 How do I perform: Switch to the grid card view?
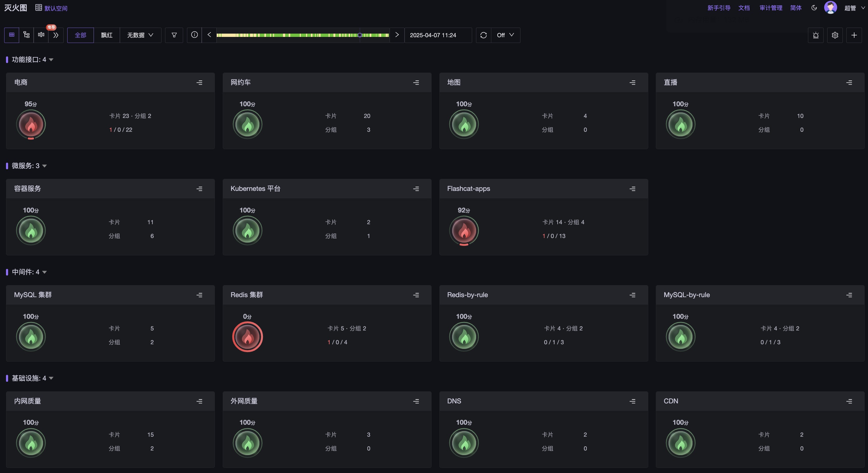click(12, 35)
